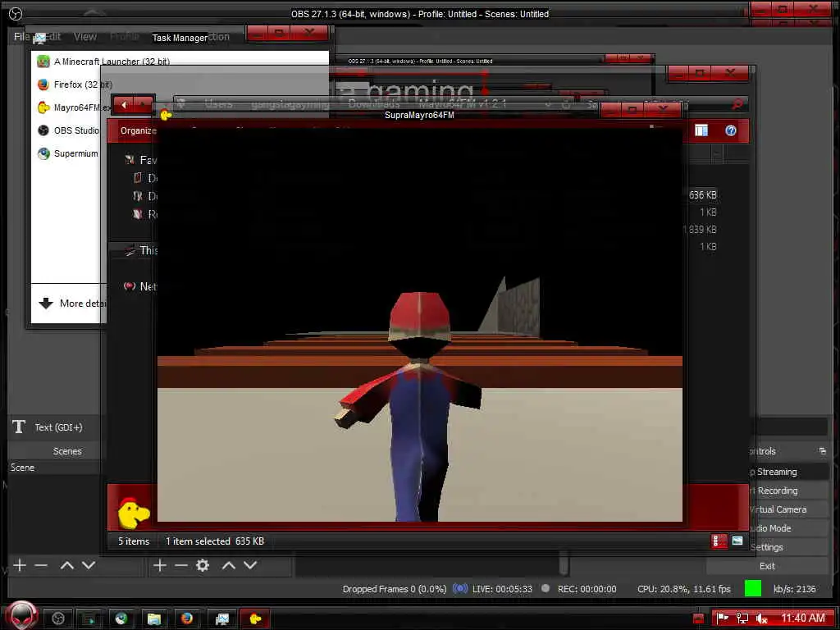Screen dimensions: 840x630
Task: Move the source up with the Sources up arrow
Action: click(x=229, y=565)
